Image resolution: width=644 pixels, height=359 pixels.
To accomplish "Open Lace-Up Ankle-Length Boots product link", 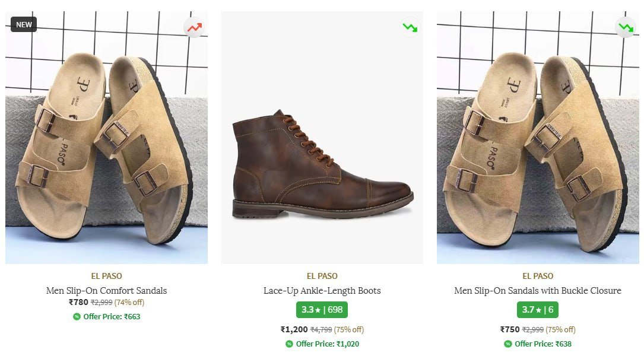I will [322, 290].
